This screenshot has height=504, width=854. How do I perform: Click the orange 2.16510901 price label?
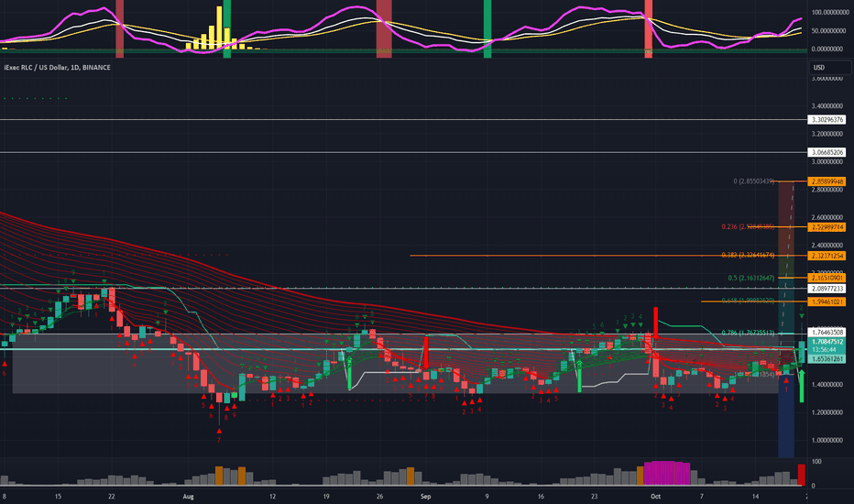(x=827, y=278)
